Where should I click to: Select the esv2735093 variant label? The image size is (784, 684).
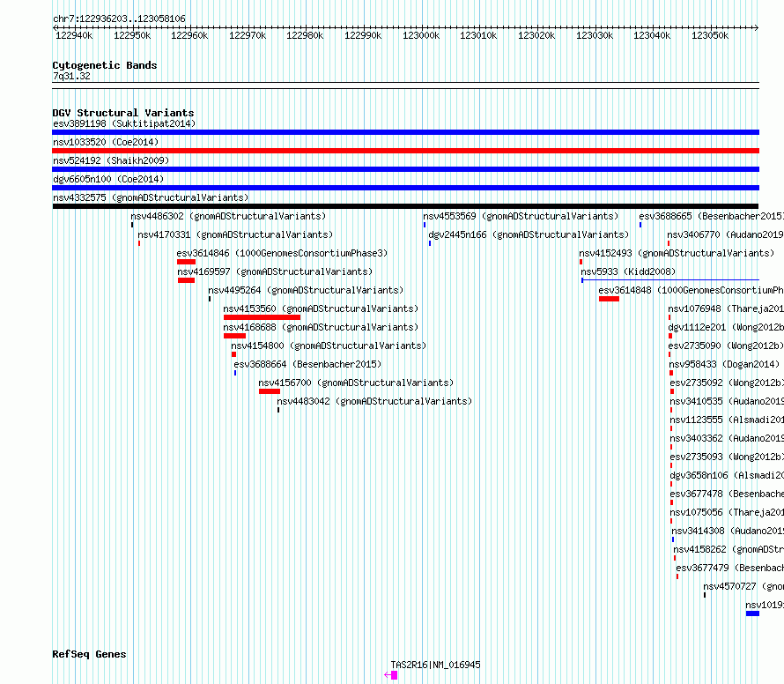[727, 457]
